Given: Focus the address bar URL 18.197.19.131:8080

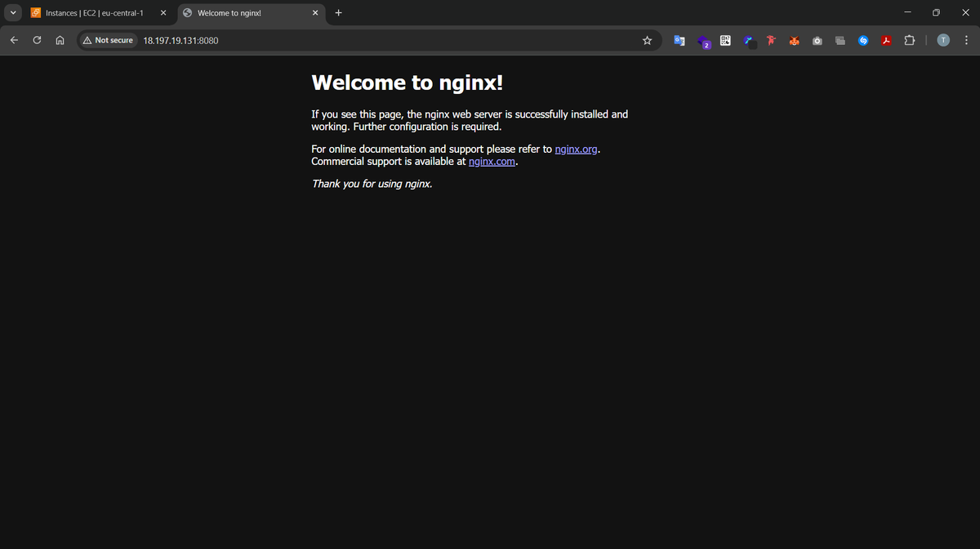Looking at the screenshot, I should (180, 40).
